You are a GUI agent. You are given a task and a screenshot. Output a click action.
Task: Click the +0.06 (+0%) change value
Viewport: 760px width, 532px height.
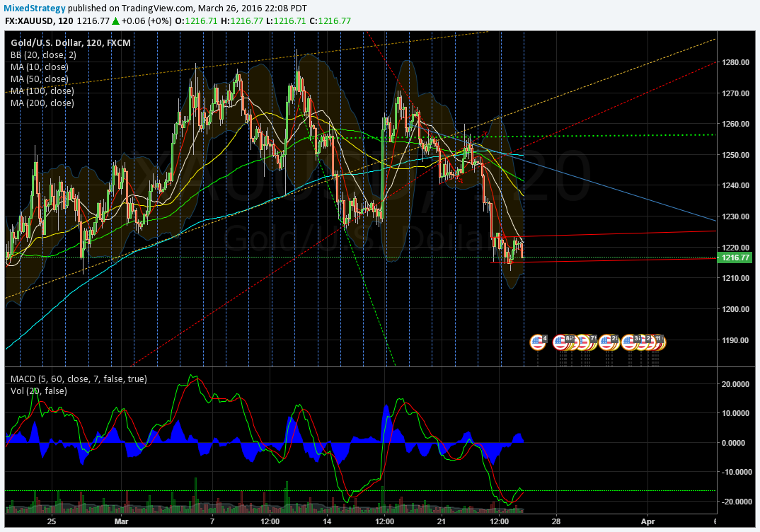point(146,21)
